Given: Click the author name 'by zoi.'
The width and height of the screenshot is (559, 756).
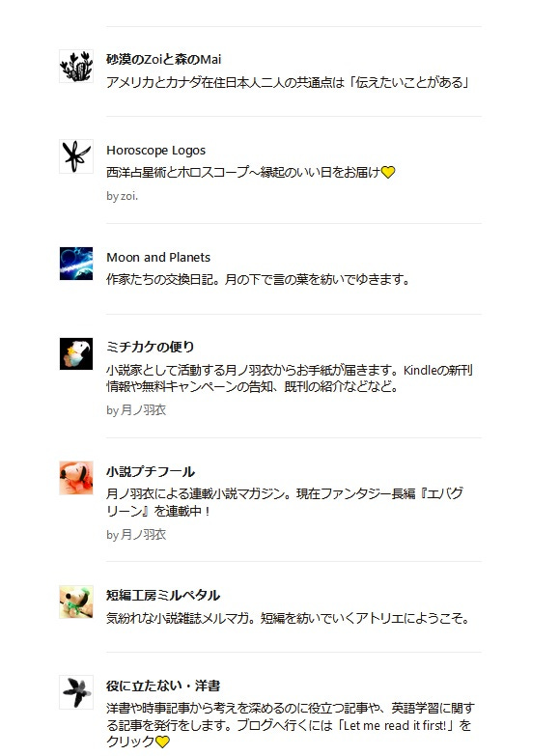Looking at the screenshot, I should 122,196.
